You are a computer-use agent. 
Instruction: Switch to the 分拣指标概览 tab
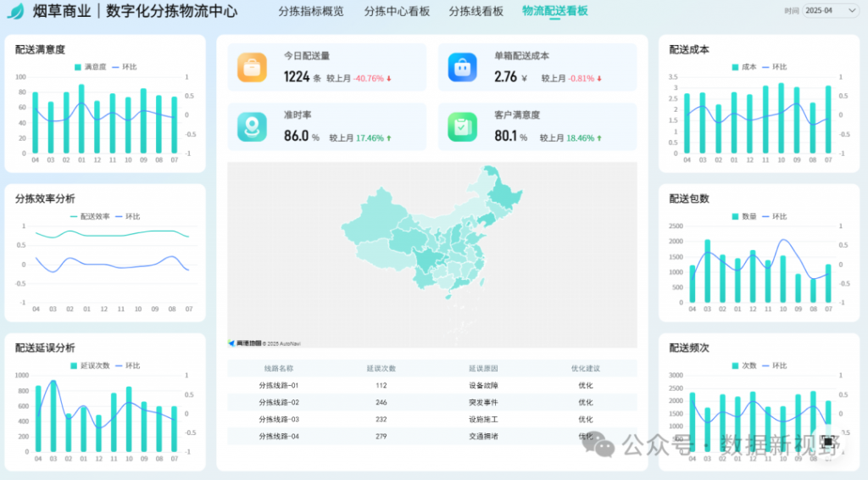pos(311,12)
